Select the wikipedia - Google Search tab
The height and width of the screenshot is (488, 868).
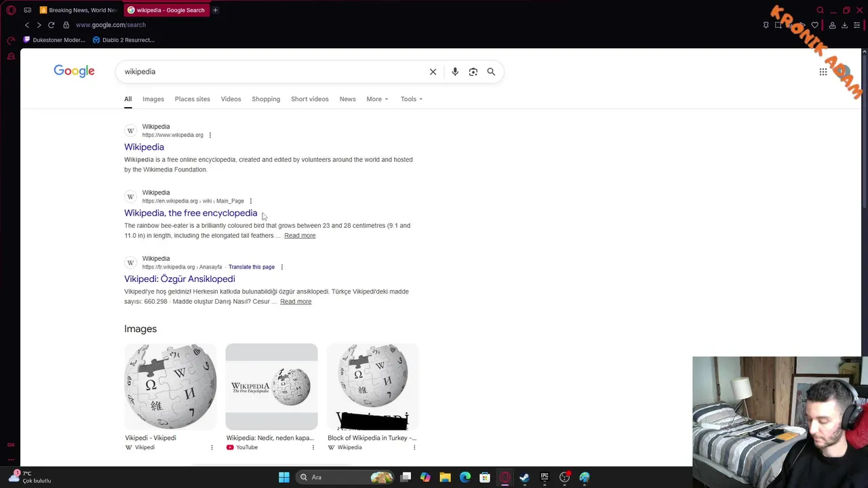tap(166, 10)
